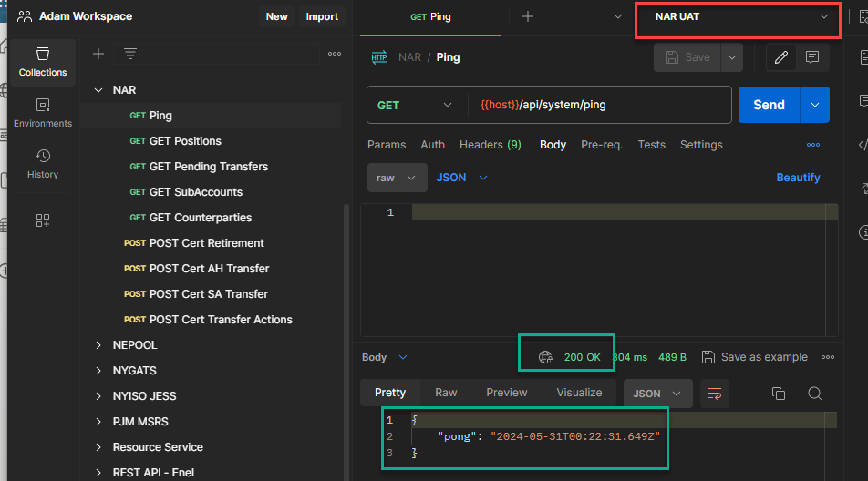Switch to the Tests tab
This screenshot has height=481, width=868.
(652, 145)
